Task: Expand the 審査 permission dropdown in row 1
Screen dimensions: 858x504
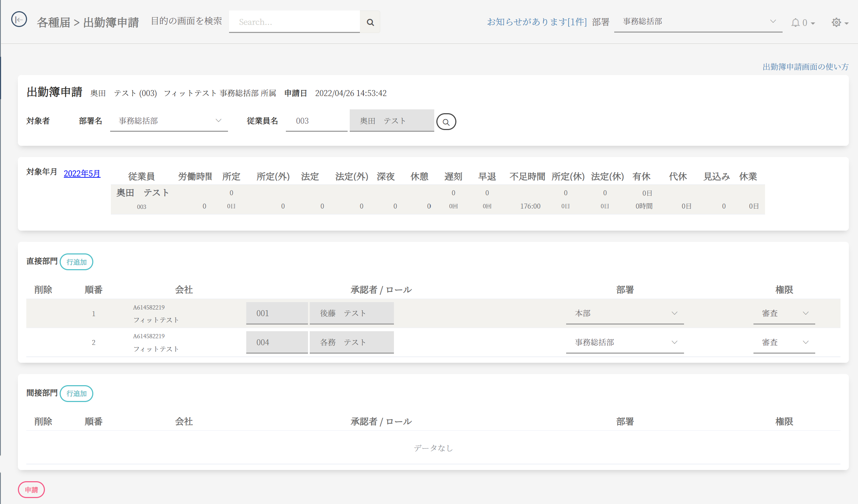Action: pyautogui.click(x=784, y=313)
